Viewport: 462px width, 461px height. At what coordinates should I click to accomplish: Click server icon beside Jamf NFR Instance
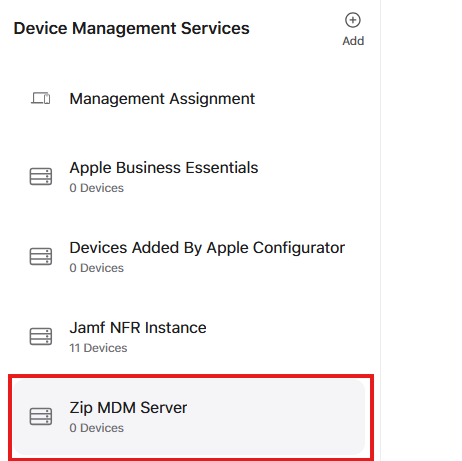click(41, 336)
